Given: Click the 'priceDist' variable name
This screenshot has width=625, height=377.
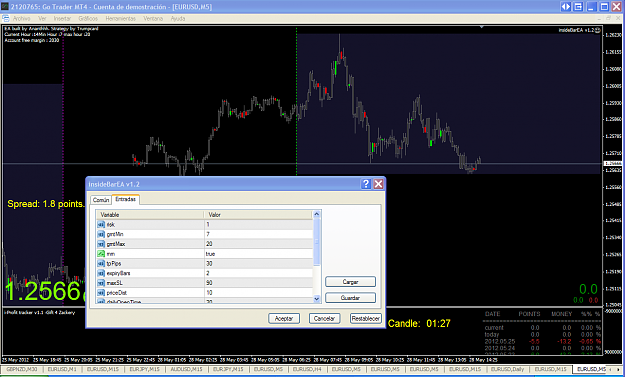Looking at the screenshot, I should [117, 293].
